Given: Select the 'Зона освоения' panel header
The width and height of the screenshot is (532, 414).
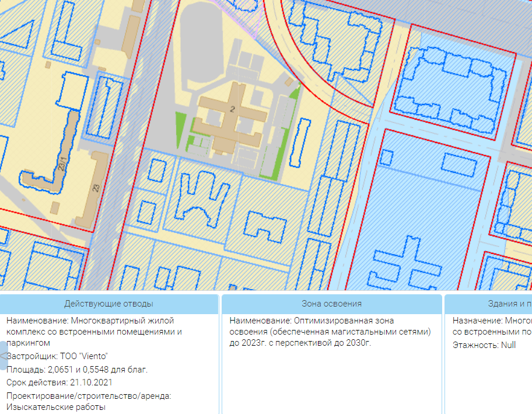Looking at the screenshot, I should (x=331, y=304).
